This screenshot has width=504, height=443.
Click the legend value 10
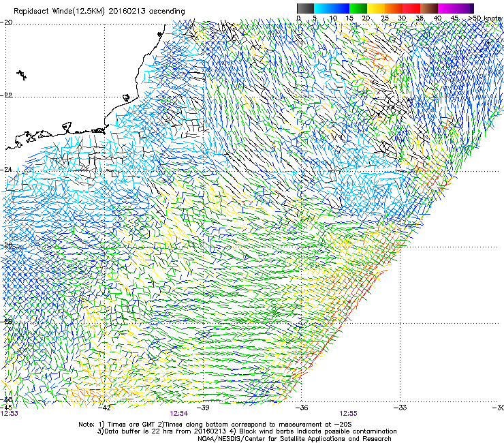point(333,18)
